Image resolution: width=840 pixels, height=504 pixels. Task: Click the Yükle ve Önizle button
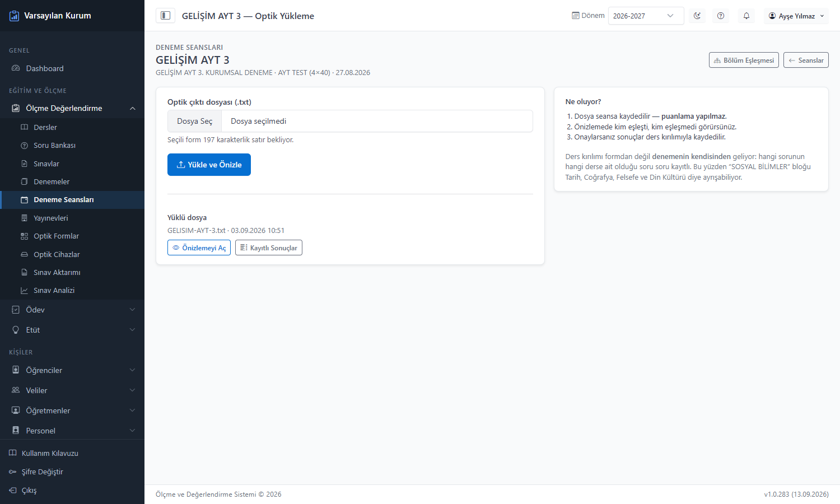(209, 165)
